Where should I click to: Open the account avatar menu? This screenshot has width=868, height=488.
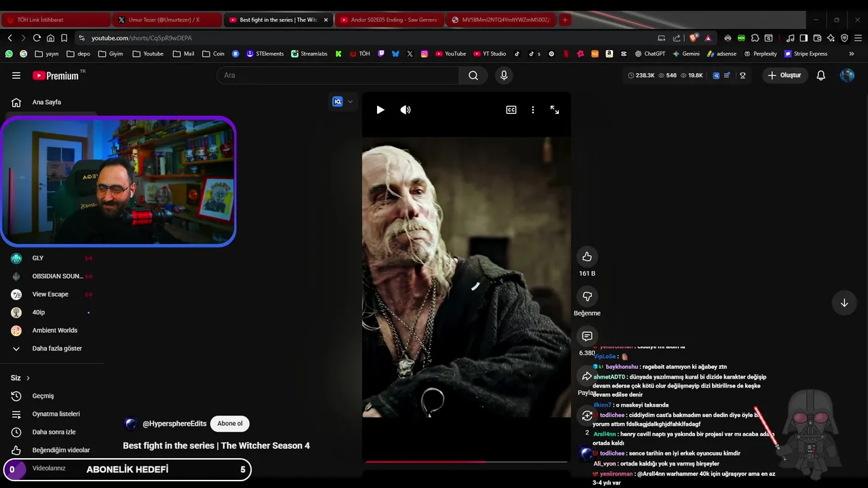(x=847, y=75)
